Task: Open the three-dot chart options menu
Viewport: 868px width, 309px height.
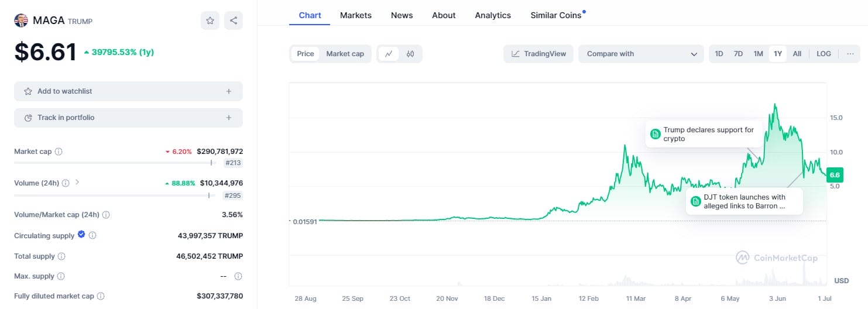Action: [x=850, y=54]
